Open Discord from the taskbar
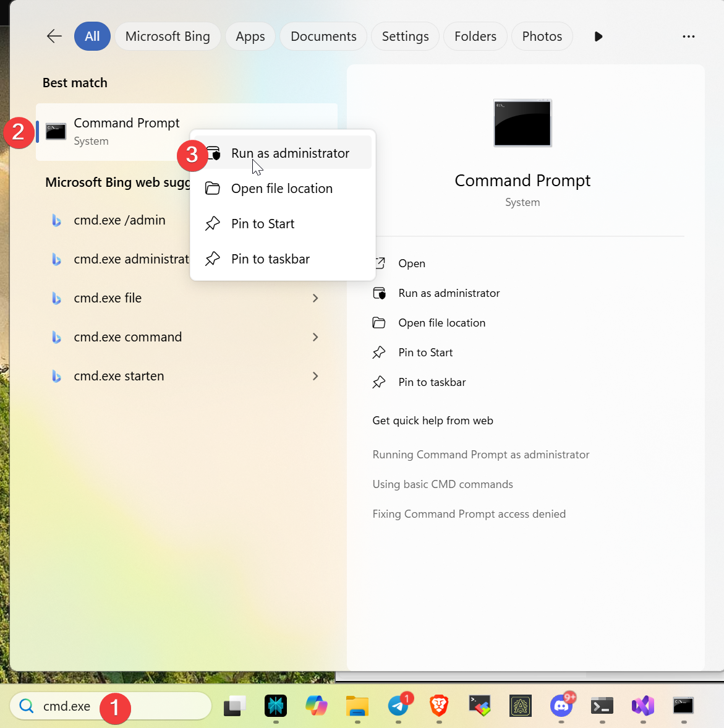This screenshot has width=724, height=728. pyautogui.click(x=561, y=706)
